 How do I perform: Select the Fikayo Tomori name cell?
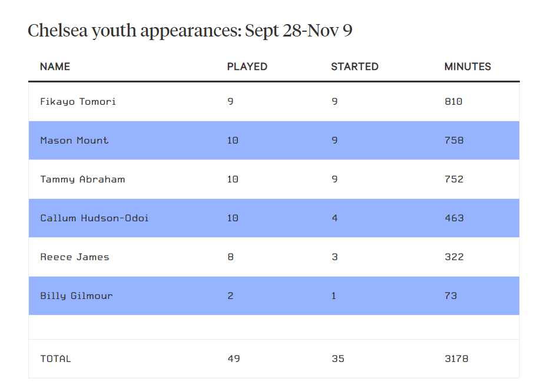pos(78,102)
